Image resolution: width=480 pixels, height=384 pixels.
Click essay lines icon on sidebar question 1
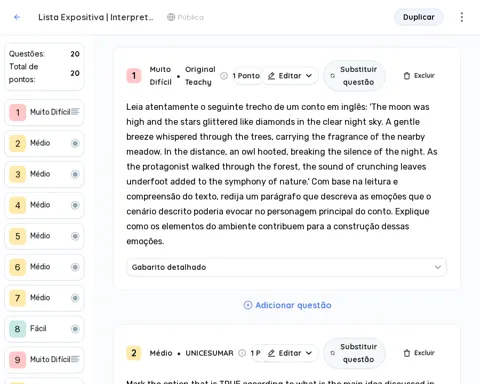coord(75,112)
